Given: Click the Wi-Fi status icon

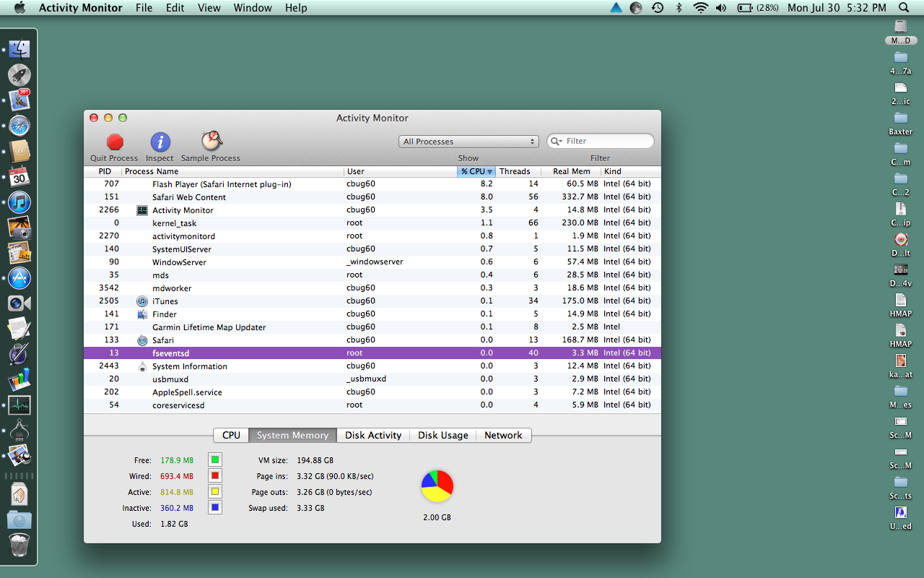Looking at the screenshot, I should click(x=700, y=8).
